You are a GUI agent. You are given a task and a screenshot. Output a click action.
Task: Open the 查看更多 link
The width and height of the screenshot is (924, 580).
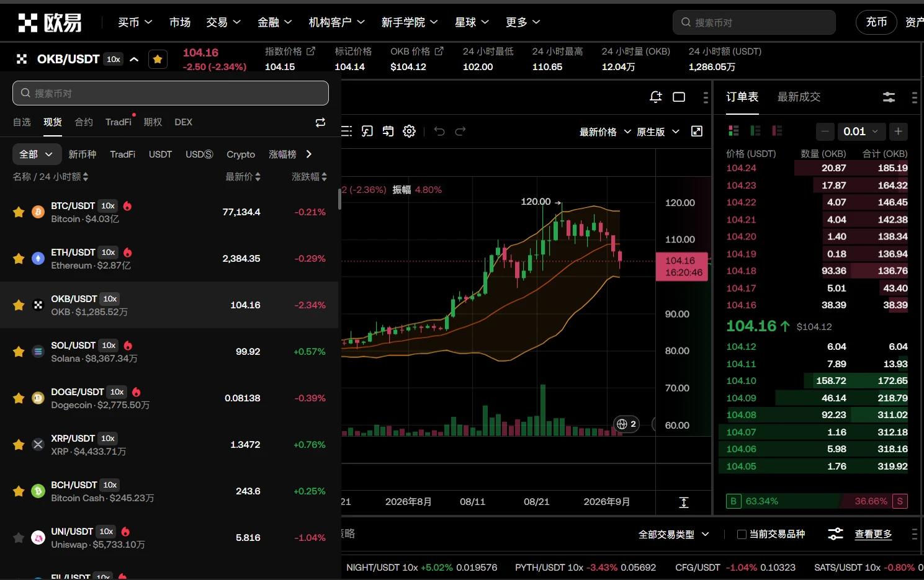[873, 534]
